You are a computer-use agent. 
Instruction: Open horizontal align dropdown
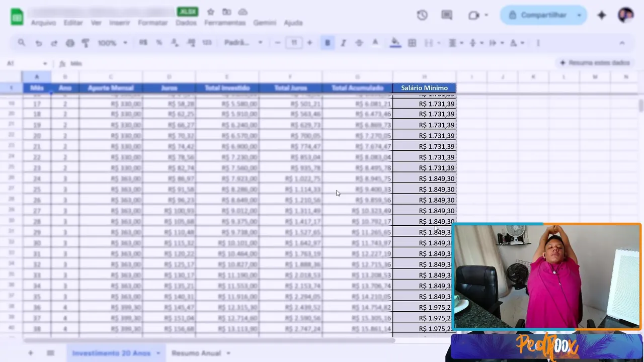(456, 43)
